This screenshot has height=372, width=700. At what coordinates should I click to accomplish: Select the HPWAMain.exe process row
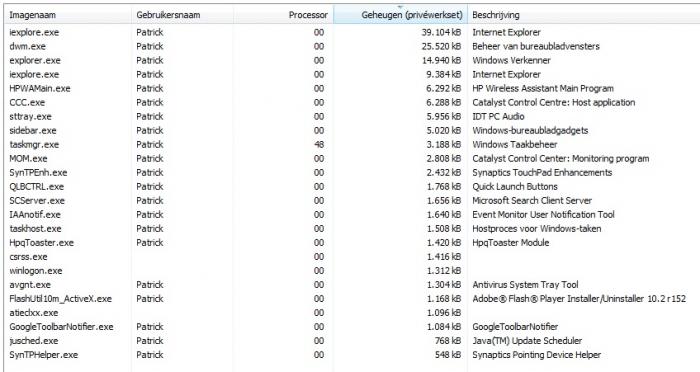coord(352,88)
